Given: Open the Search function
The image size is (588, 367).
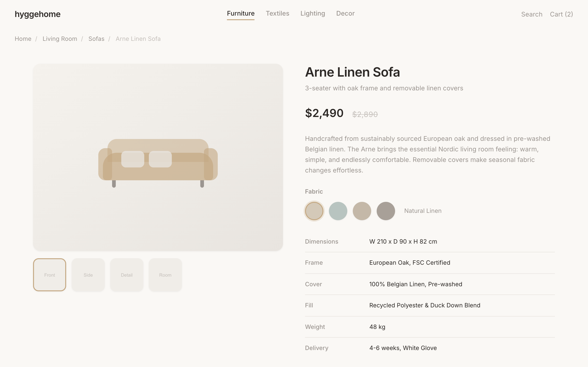Looking at the screenshot, I should [x=532, y=14].
